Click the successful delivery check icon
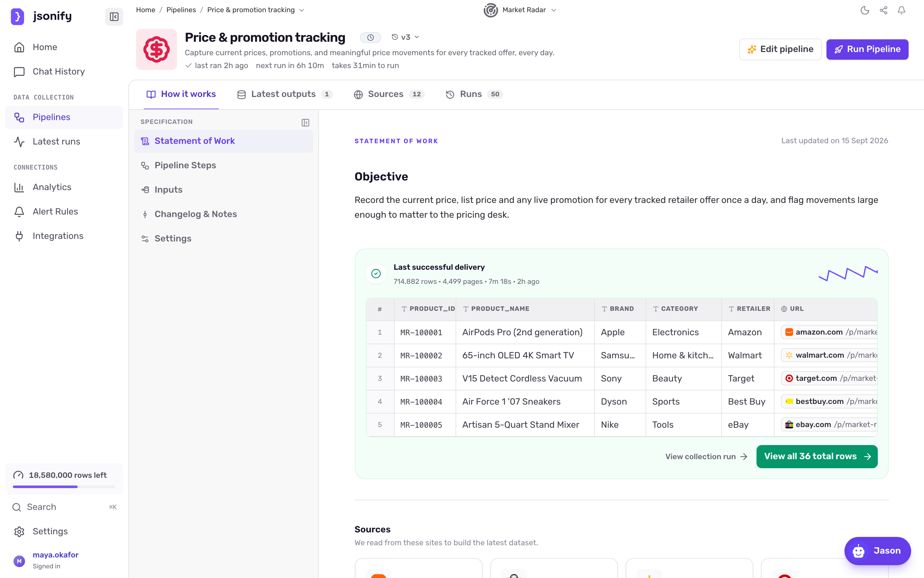This screenshot has width=924, height=578. coord(376,274)
